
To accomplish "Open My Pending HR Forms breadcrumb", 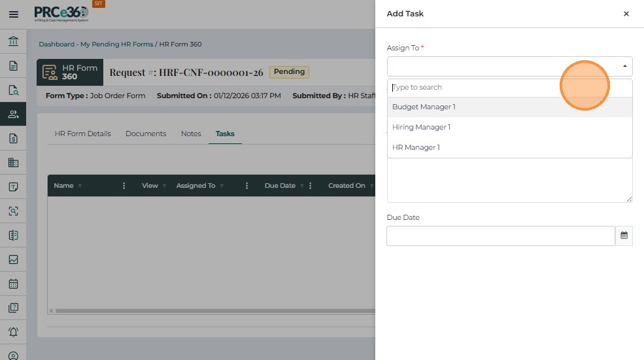I will 116,44.
